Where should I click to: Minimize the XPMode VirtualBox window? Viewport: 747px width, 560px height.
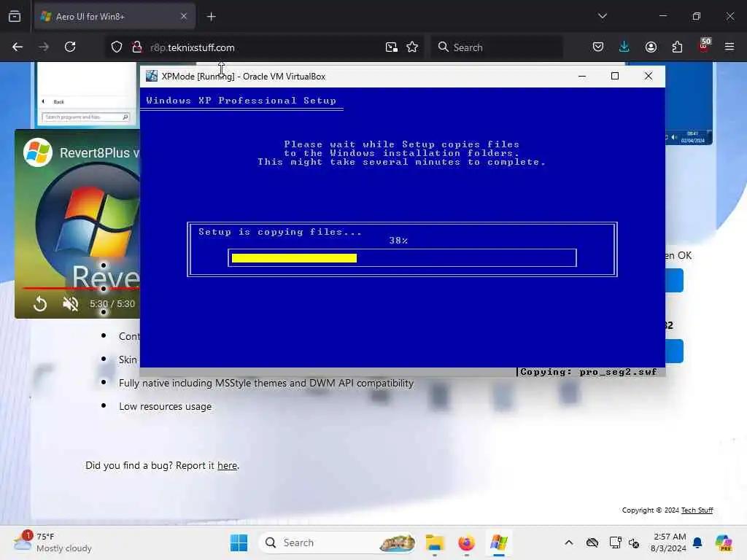[581, 76]
